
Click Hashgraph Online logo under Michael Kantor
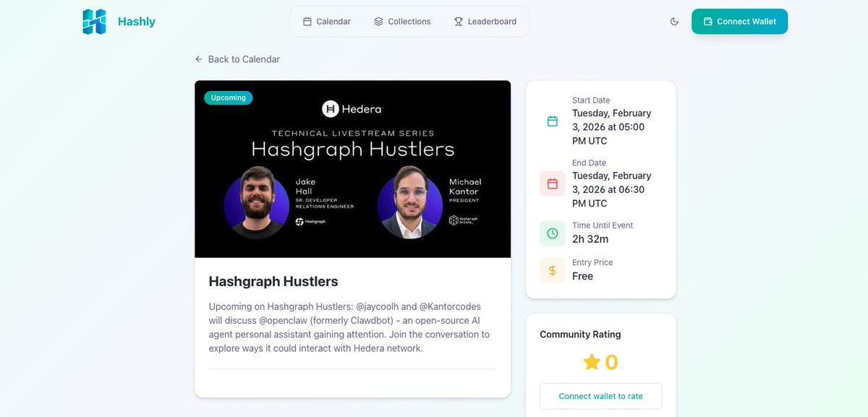(x=463, y=220)
